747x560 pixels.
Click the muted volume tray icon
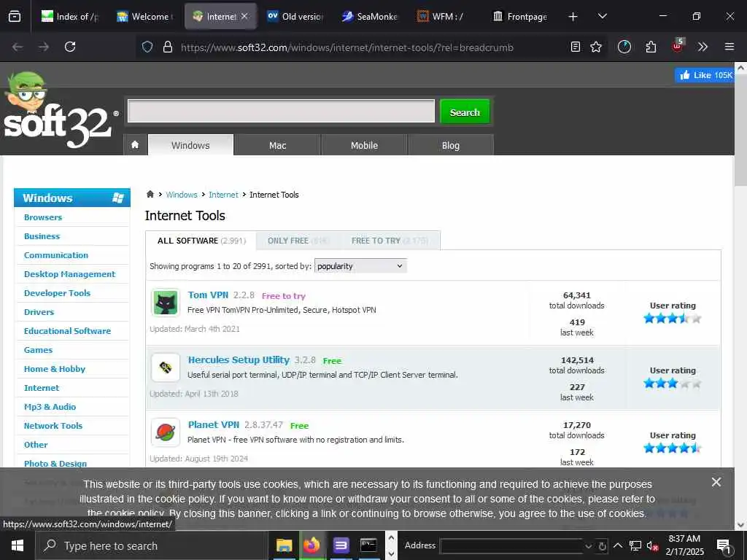[x=652, y=545]
